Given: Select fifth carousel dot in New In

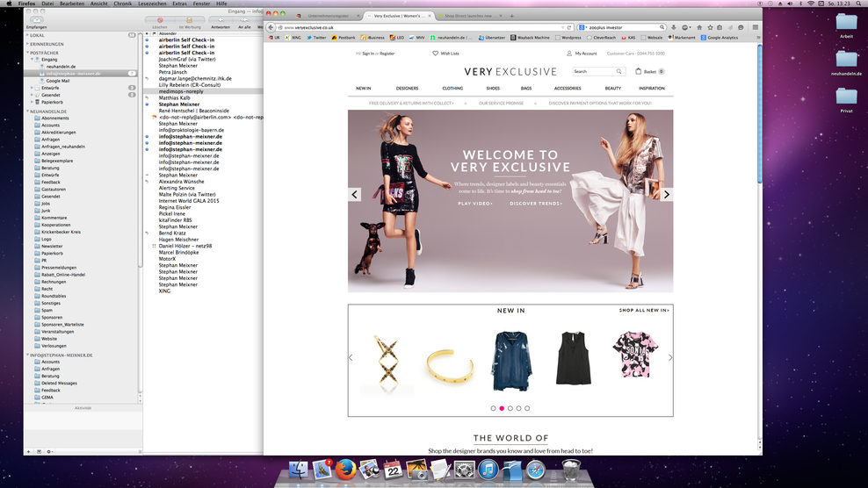Looking at the screenshot, I should tap(527, 408).
